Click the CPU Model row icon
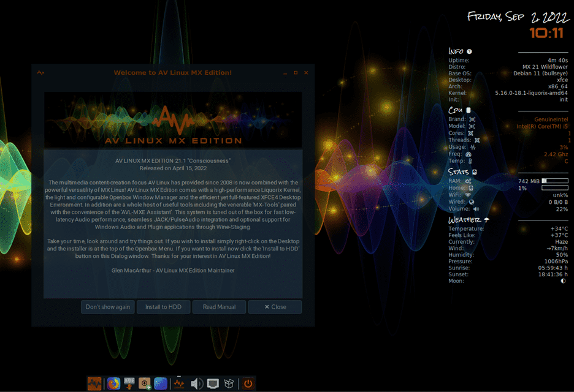This screenshot has width=574, height=392. [472, 126]
